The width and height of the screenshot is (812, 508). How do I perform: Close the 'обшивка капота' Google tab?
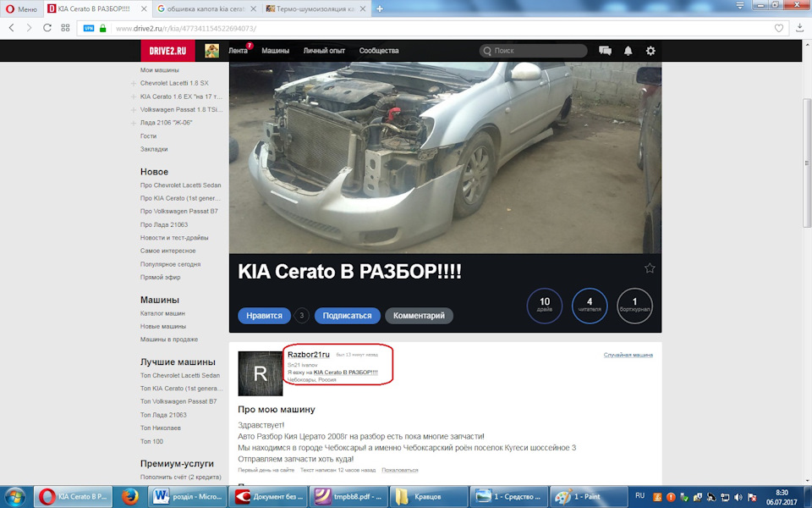[254, 8]
